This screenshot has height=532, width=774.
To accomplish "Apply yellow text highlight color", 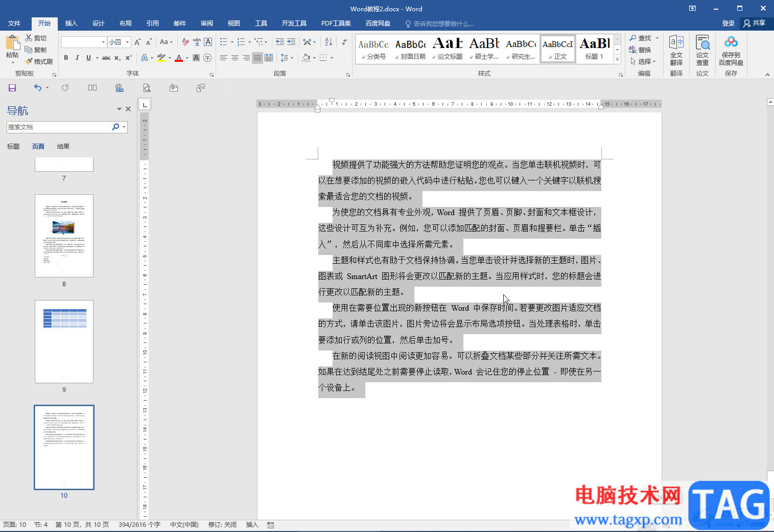I will click(161, 58).
